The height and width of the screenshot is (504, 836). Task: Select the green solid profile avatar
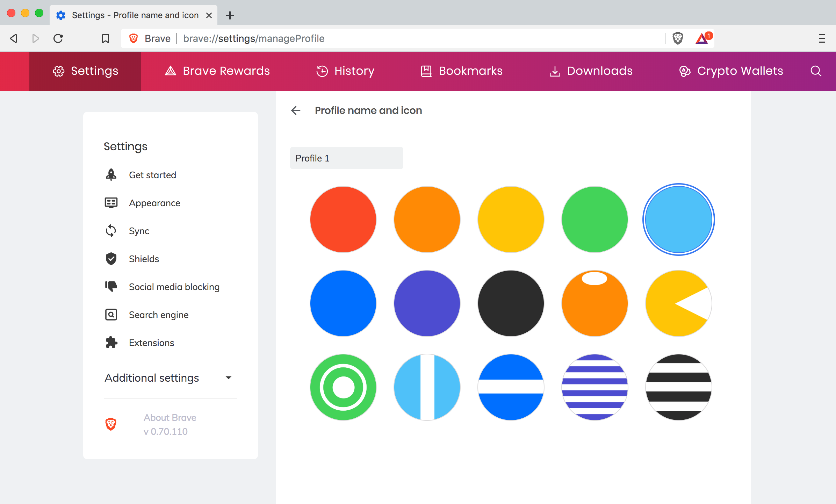594,219
